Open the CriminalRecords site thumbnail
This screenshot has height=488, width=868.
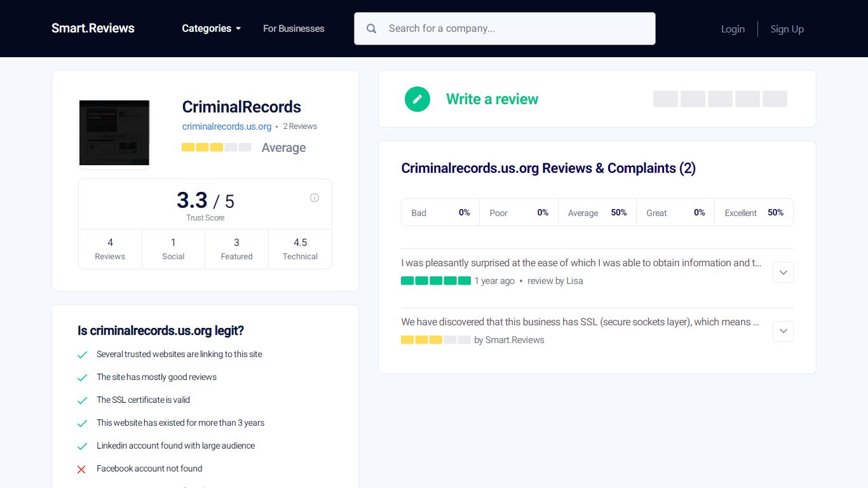point(114,133)
